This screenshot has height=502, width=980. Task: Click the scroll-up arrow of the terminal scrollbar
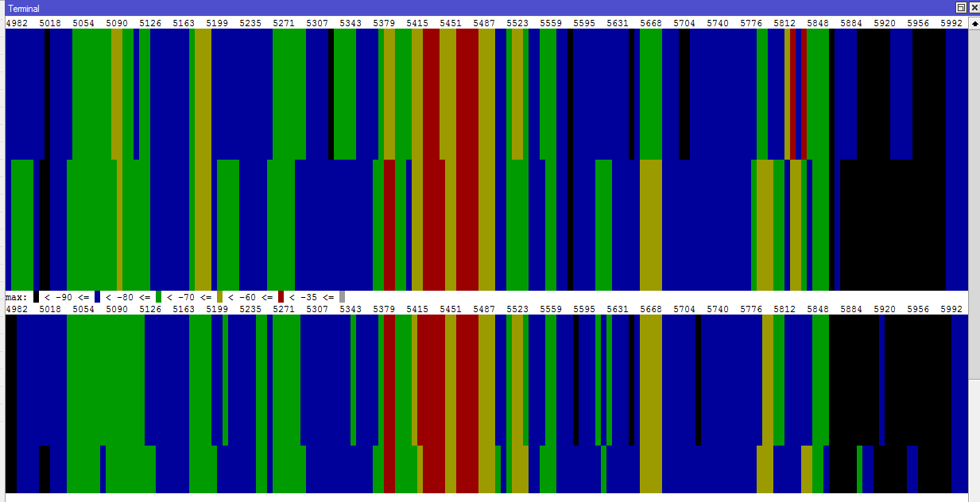(x=974, y=23)
